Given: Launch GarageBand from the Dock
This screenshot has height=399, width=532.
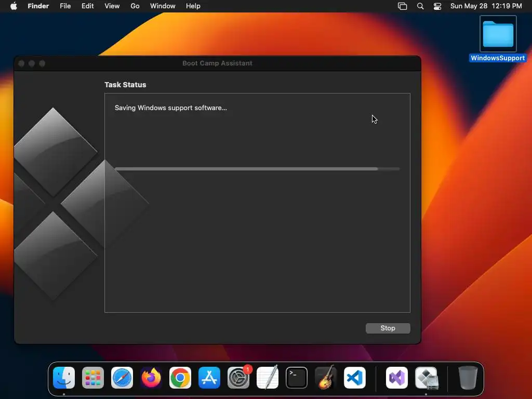Looking at the screenshot, I should pos(326,378).
